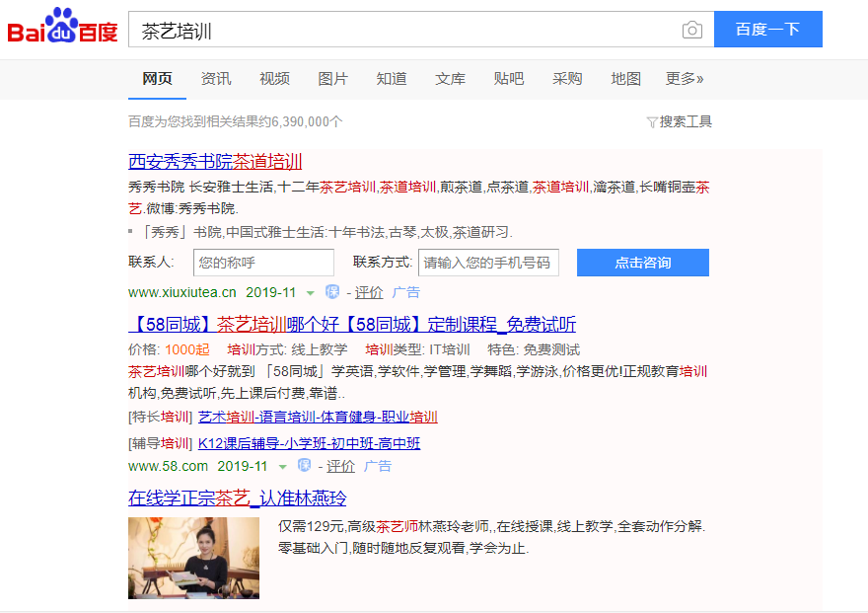Image resolution: width=868 pixels, height=613 pixels.
Task: Click the funnel icon beside 搜索工具
Action: [652, 122]
